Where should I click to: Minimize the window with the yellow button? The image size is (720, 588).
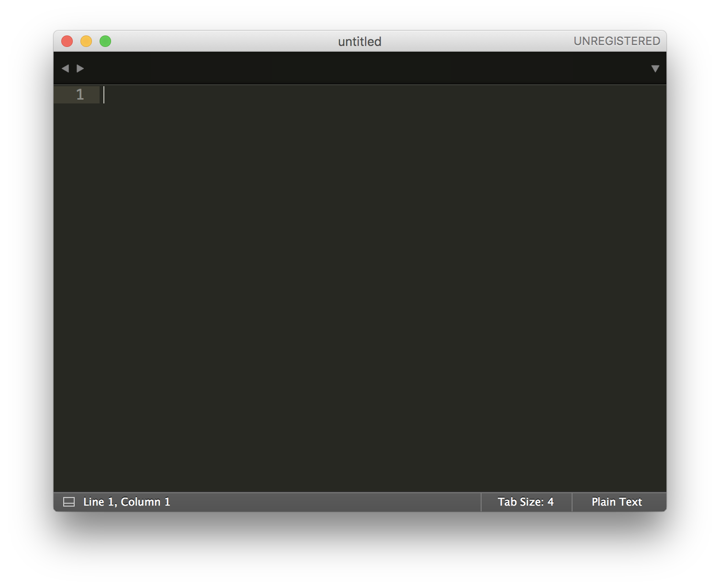click(x=86, y=41)
